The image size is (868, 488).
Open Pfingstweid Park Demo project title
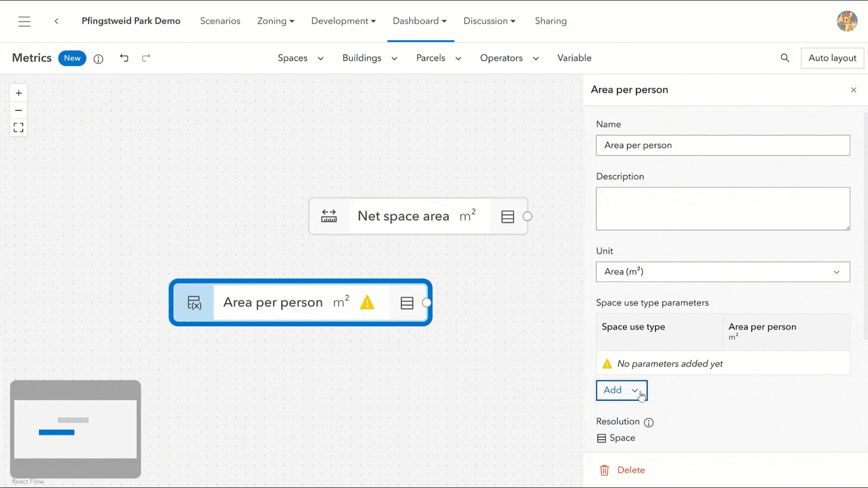click(x=131, y=21)
